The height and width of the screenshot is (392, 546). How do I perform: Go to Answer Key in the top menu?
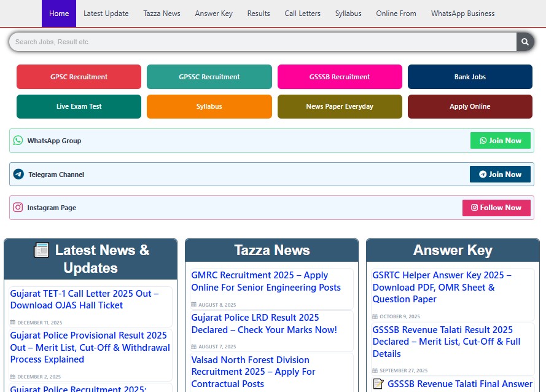(x=214, y=14)
